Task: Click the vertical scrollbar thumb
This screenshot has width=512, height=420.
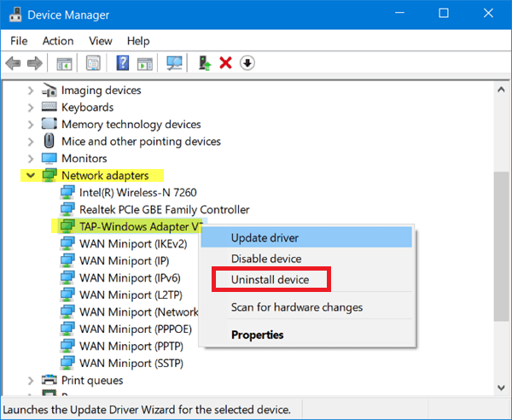Action: 501,247
